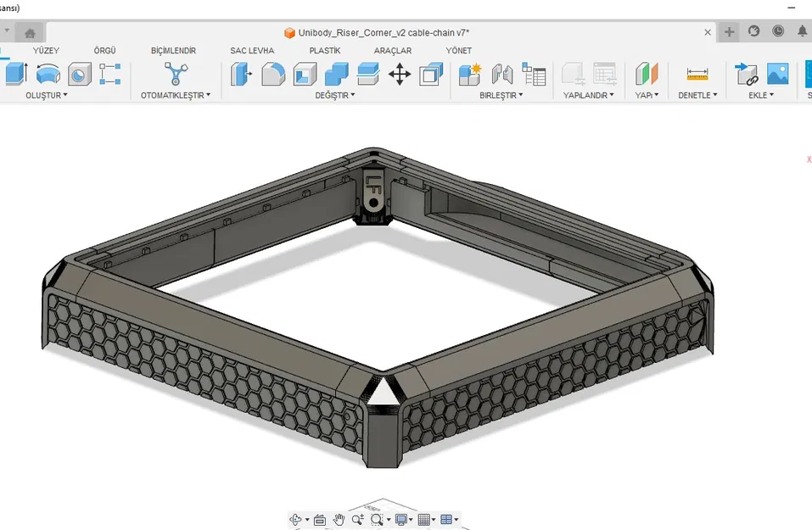Create a New Component icon
This screenshot has width=812, height=530.
pos(470,74)
